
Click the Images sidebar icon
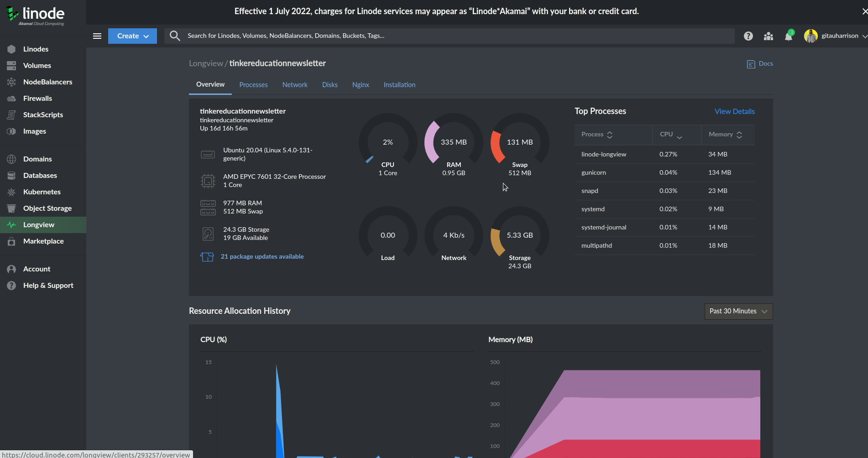point(11,131)
